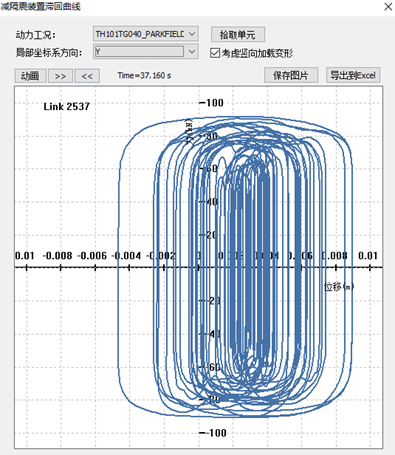Click the -0.006 tick label on axis

[x=92, y=256]
